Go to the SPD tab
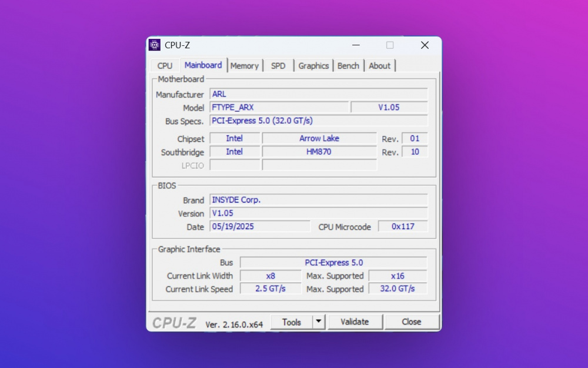The image size is (588, 368). 278,66
